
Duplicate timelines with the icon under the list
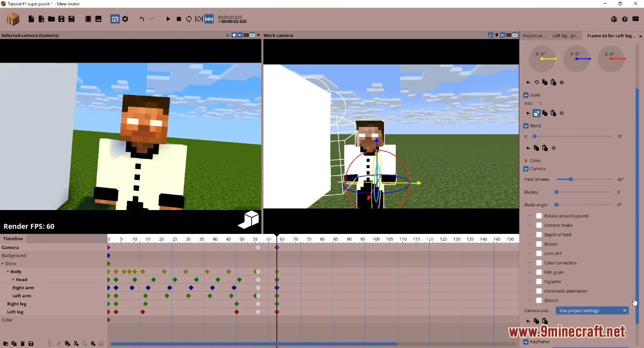click(x=14, y=344)
